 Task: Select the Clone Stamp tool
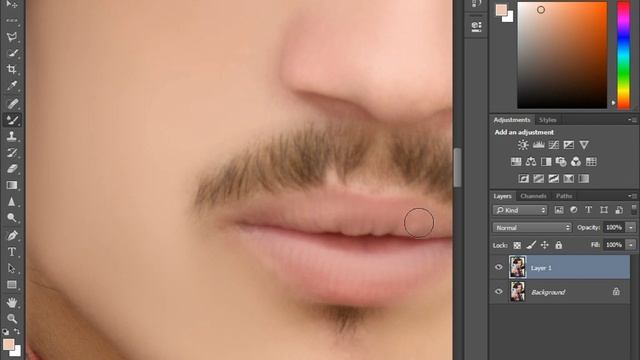coord(12,136)
